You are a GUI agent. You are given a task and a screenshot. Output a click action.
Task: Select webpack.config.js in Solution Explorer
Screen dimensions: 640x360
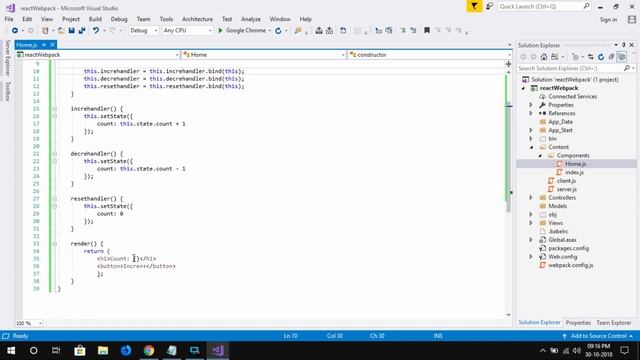point(571,265)
